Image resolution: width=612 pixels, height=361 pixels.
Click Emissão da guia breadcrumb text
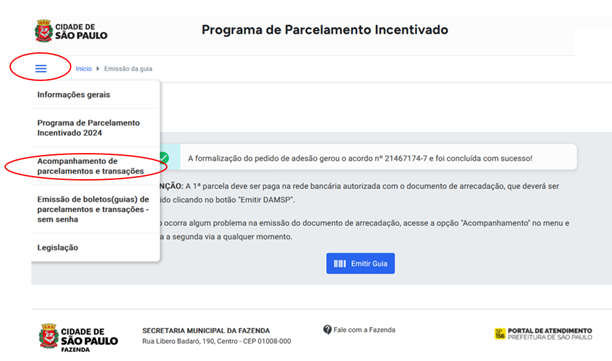[128, 69]
